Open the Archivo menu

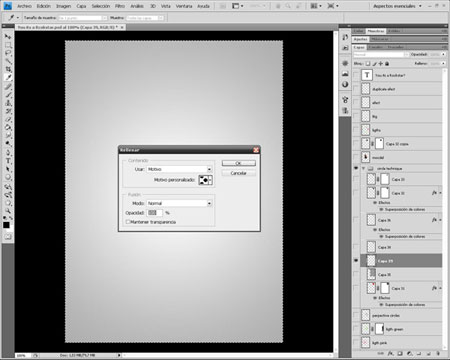click(24, 6)
